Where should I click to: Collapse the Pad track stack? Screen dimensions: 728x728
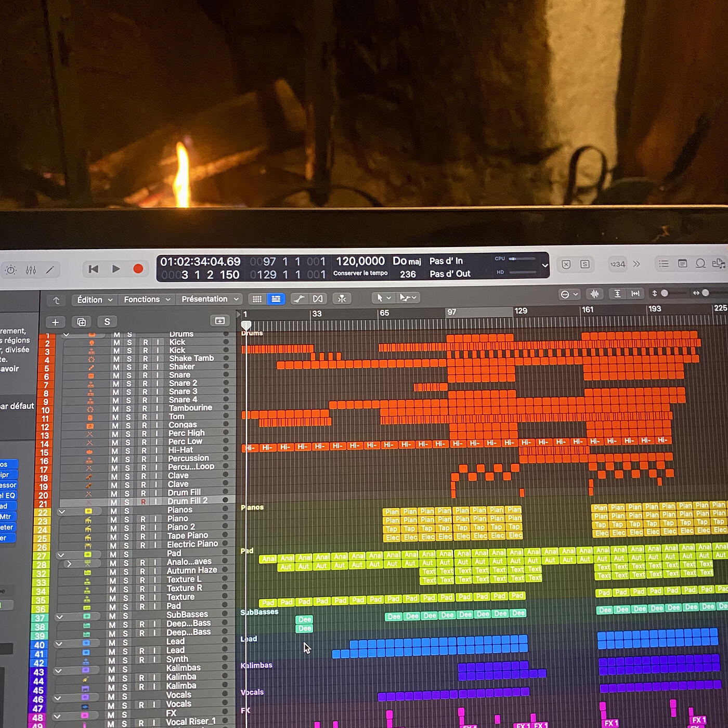[61, 555]
